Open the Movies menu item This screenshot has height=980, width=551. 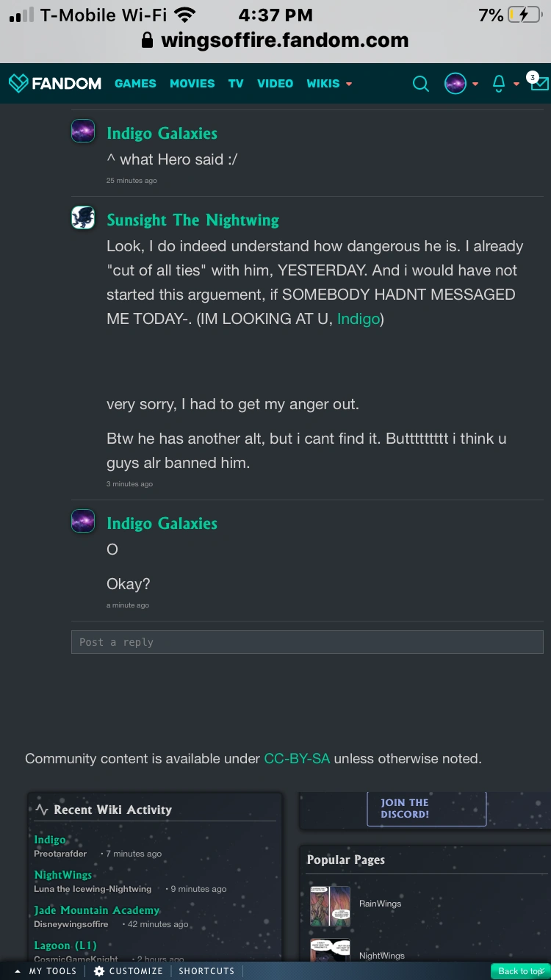(x=192, y=84)
